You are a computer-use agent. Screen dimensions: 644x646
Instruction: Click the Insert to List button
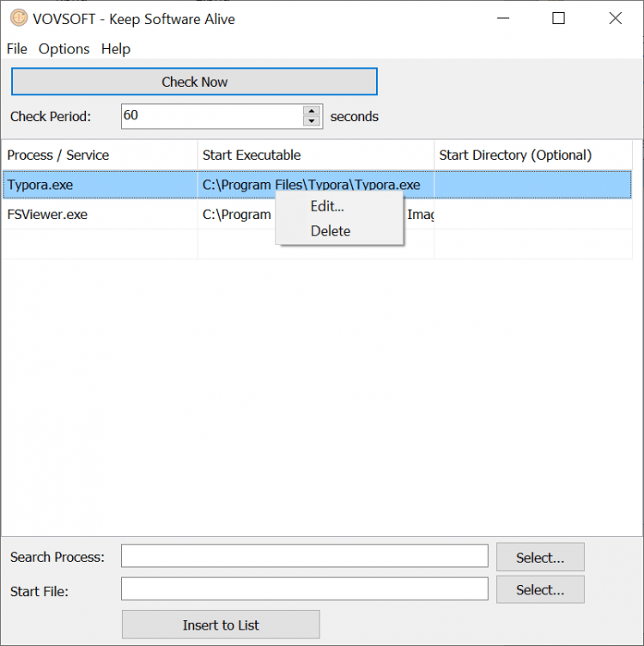pyautogui.click(x=222, y=625)
